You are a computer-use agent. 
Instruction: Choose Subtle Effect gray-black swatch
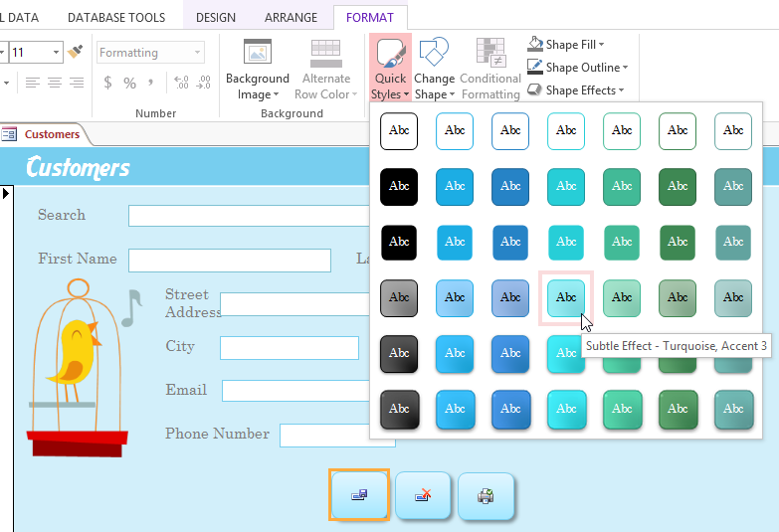click(x=399, y=297)
